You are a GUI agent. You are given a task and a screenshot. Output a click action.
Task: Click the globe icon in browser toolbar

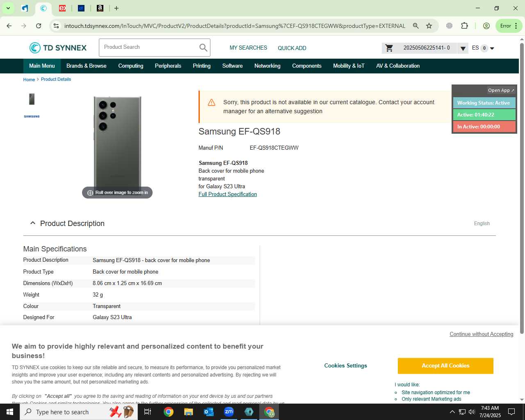tap(450, 26)
